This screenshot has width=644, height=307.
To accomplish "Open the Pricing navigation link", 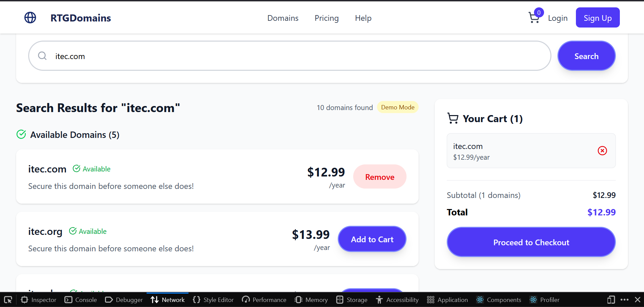I will point(326,18).
